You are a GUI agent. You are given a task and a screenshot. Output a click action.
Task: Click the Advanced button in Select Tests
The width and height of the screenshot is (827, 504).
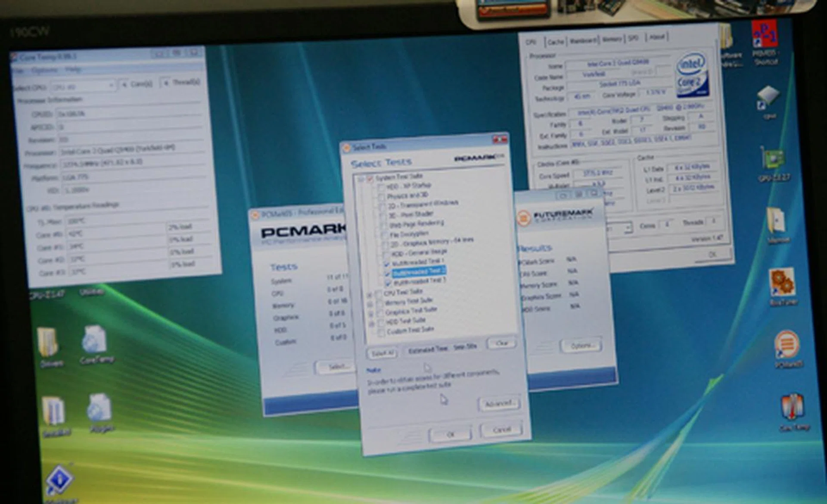tap(499, 404)
